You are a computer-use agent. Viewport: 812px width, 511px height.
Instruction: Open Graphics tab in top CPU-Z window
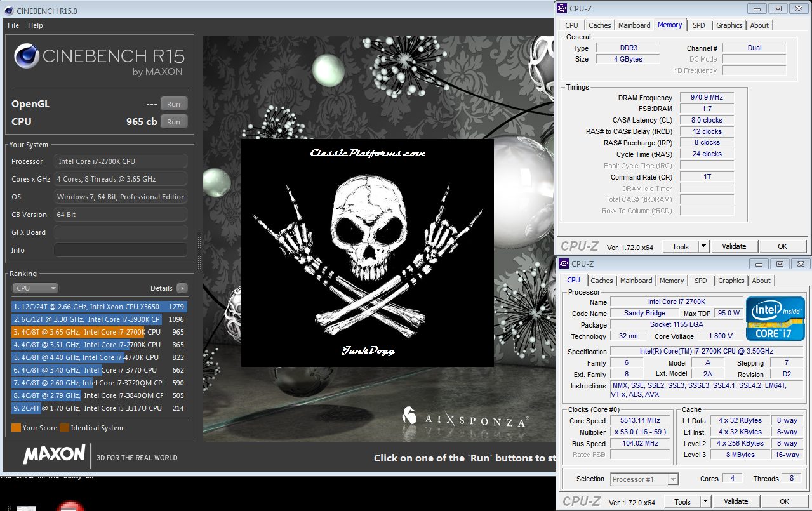click(729, 25)
